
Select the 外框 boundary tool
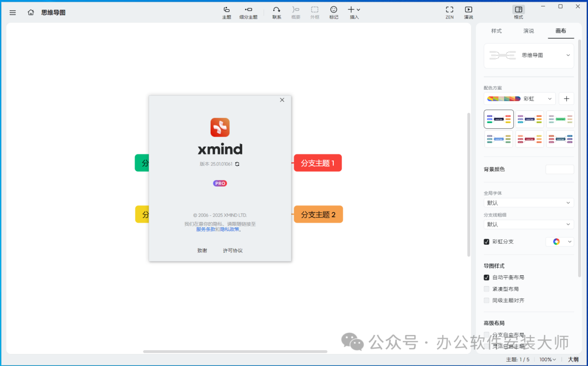tap(315, 13)
